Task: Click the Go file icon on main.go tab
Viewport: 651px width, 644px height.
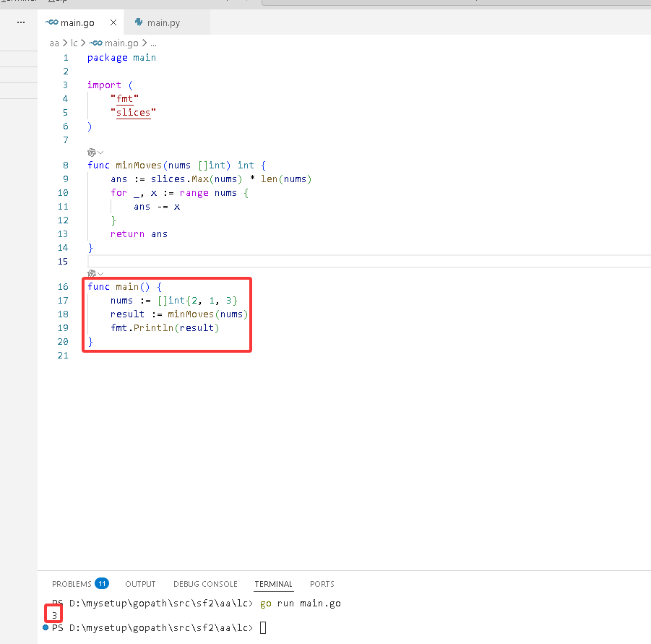Action: click(x=51, y=22)
